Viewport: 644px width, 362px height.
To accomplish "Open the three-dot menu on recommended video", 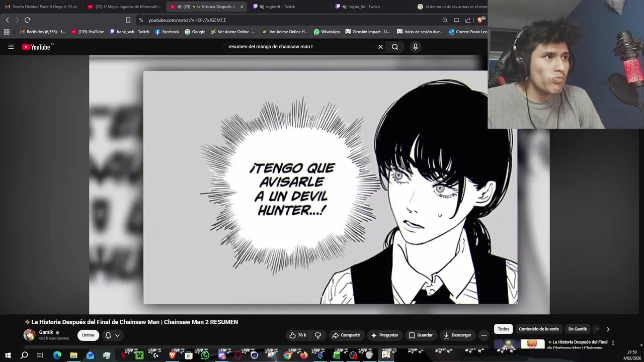I will pyautogui.click(x=613, y=343).
